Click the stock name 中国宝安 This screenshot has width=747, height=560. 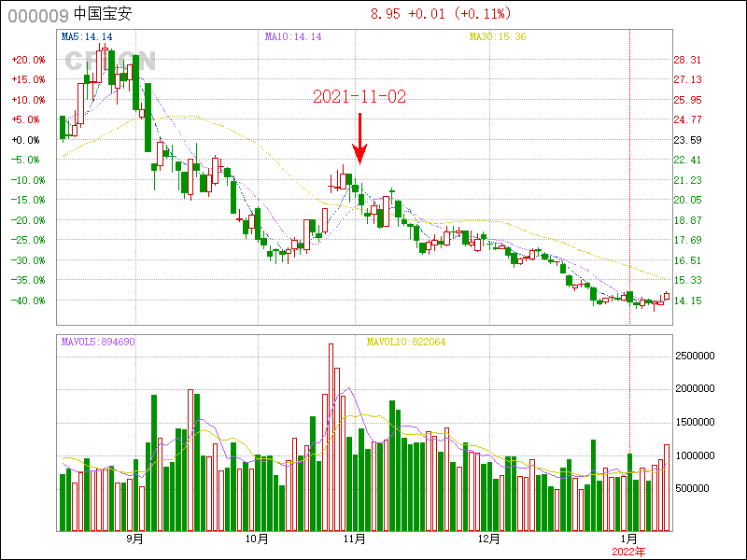(102, 14)
